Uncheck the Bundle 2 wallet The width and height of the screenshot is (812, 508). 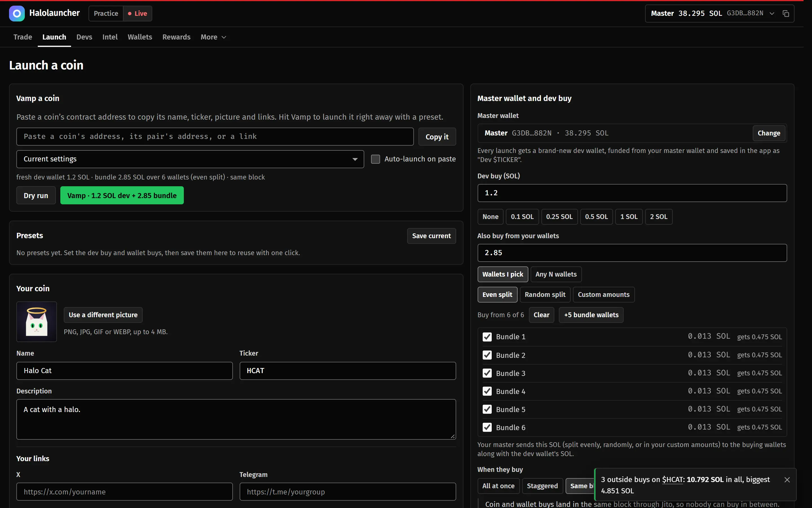[487, 355]
